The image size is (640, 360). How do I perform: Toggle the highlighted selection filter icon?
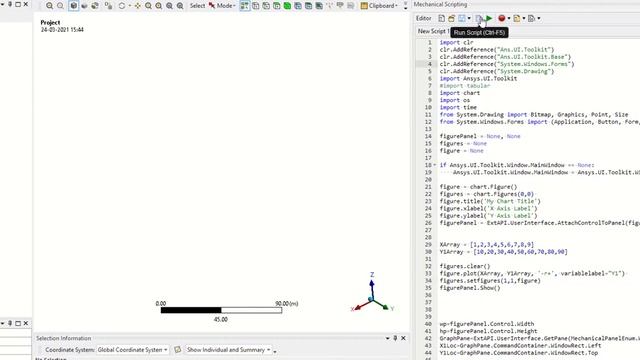point(244,6)
